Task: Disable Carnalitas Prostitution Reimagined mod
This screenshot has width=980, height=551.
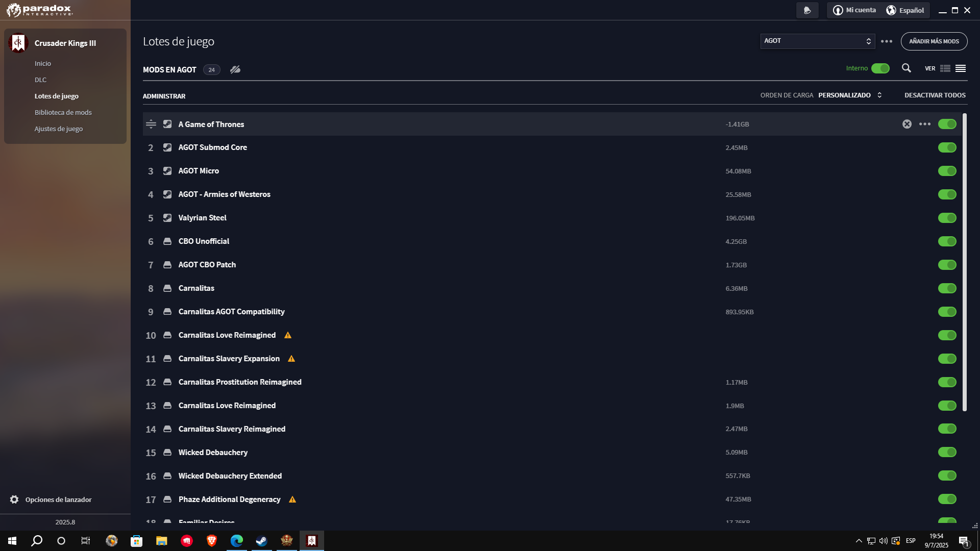Action: point(947,382)
